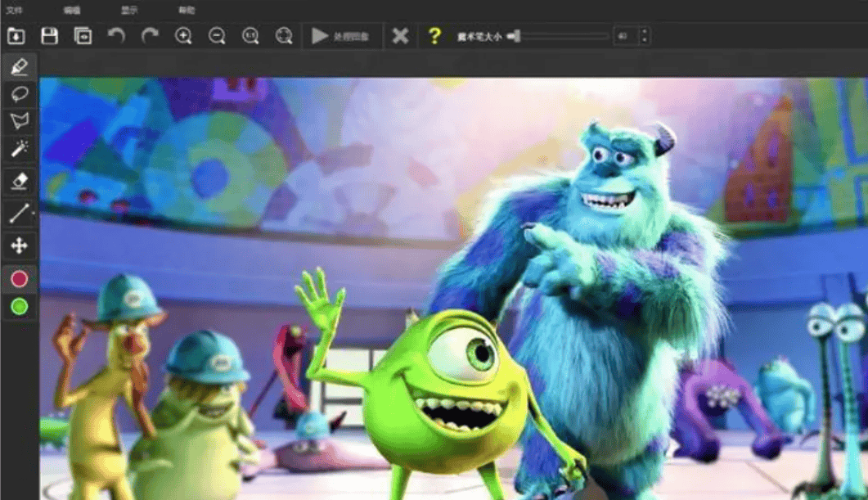Open help with the yellow question mark
Viewport: 868px width, 500px height.
(x=434, y=36)
